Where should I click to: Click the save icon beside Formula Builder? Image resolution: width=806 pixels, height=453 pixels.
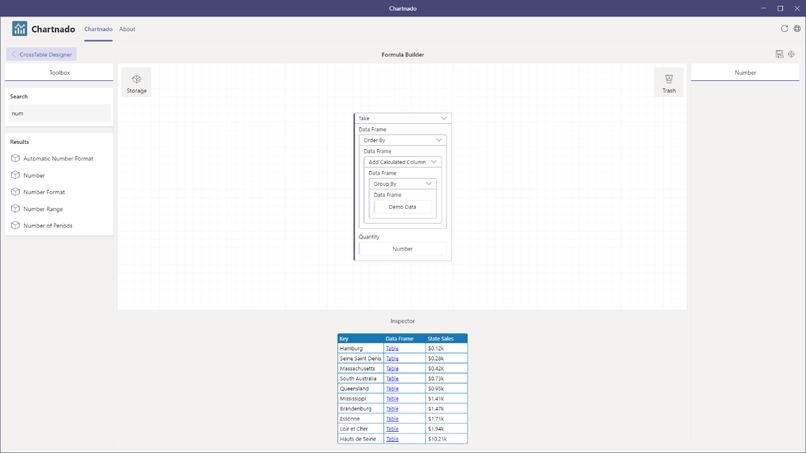(779, 54)
